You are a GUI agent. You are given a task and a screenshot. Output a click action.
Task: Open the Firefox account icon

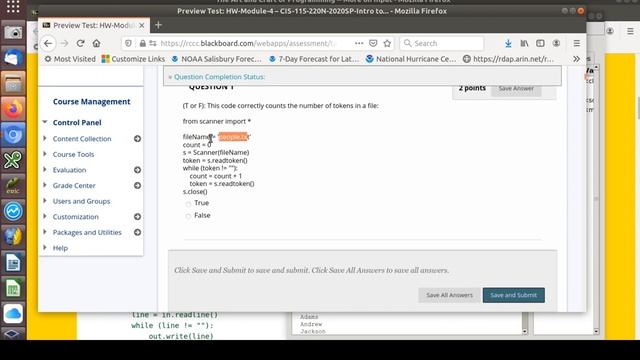tap(556, 43)
